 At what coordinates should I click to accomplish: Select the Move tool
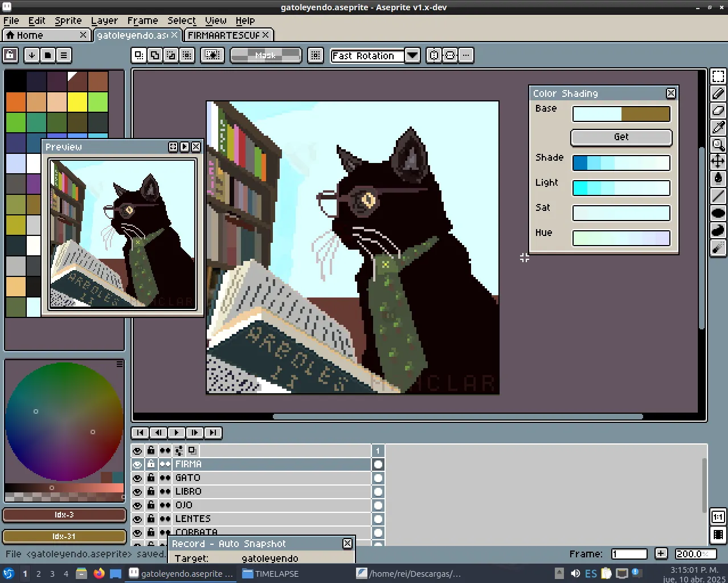[x=718, y=162]
